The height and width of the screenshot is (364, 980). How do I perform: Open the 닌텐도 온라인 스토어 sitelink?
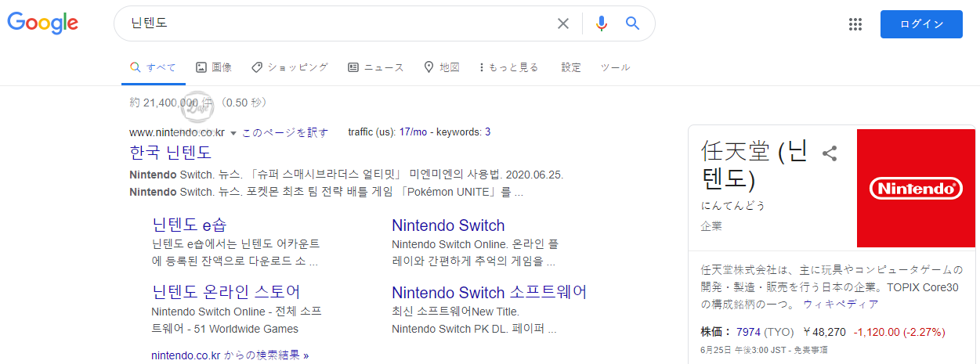click(x=226, y=293)
